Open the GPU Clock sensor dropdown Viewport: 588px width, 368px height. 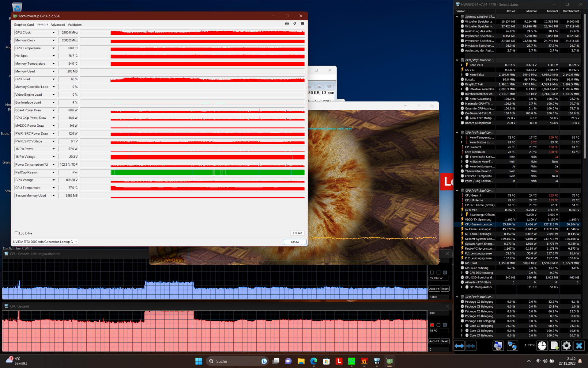tap(54, 33)
